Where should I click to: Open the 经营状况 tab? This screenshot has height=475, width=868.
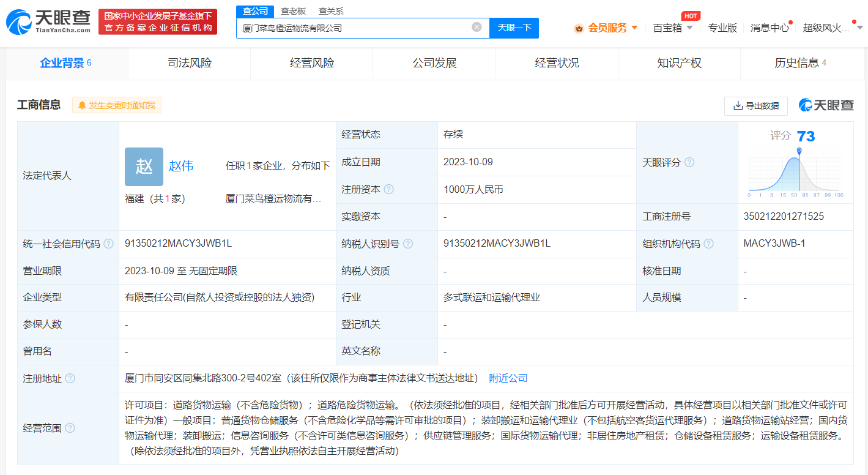[557, 63]
